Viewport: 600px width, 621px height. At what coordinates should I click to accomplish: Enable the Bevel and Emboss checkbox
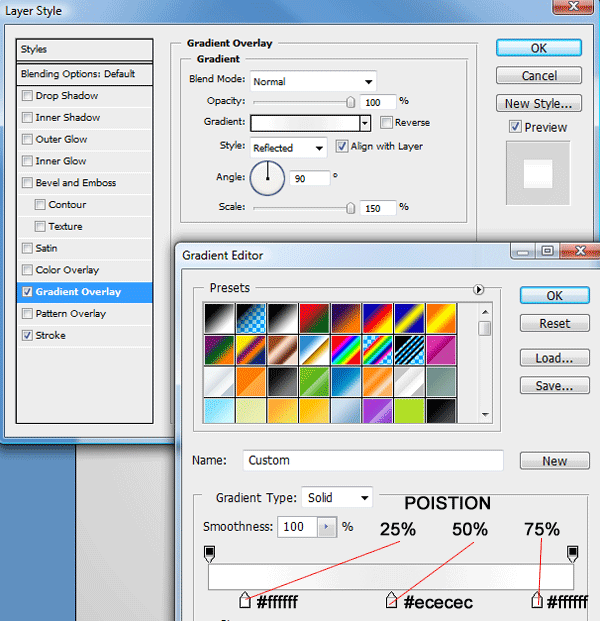coord(27,183)
